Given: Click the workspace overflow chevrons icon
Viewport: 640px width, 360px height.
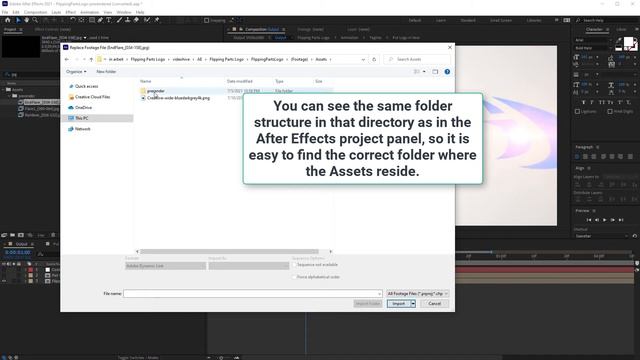Looking at the screenshot, I should (x=556, y=20).
